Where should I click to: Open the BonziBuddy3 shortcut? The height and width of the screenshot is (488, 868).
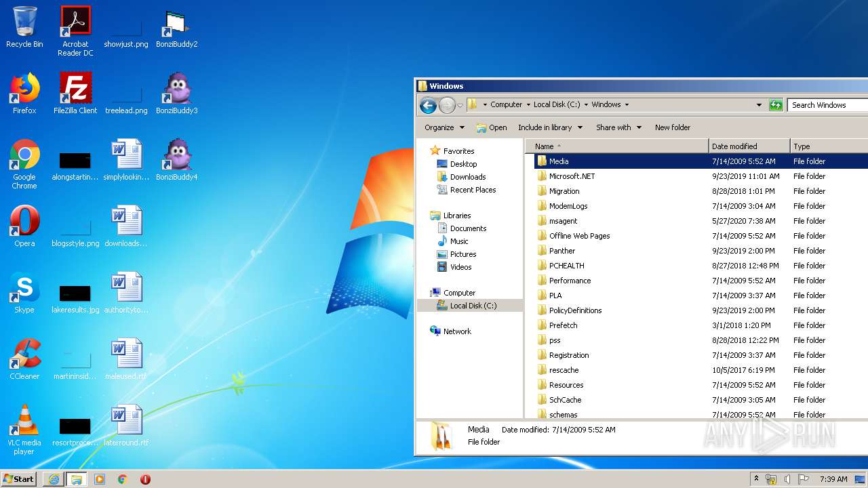(176, 94)
